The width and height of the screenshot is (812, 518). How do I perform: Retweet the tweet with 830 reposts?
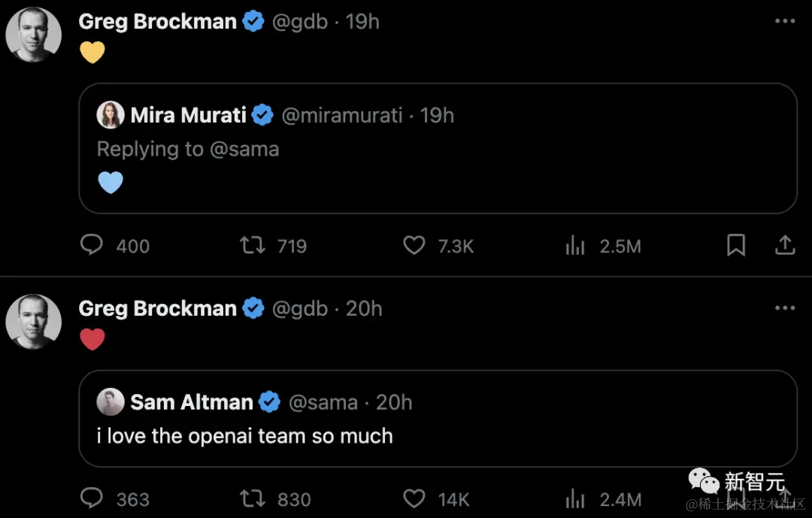pyautogui.click(x=252, y=498)
